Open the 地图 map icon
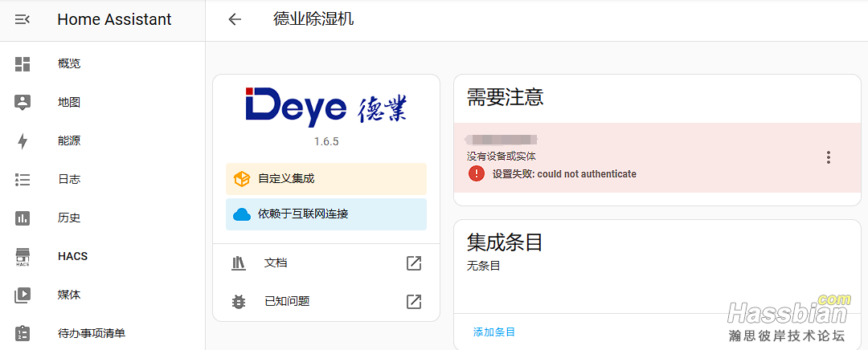 coord(23,102)
